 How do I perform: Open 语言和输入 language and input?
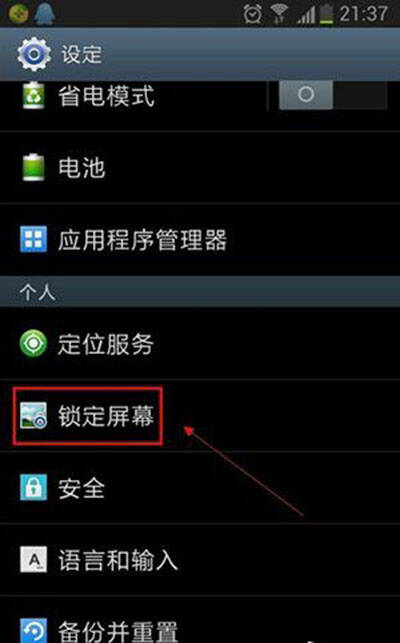point(200,560)
